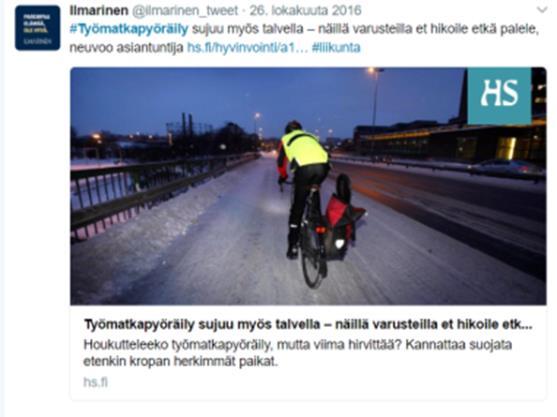The image size is (557, 417).
Task: Click the card description starting Houkutteleeko
Action: point(298,353)
